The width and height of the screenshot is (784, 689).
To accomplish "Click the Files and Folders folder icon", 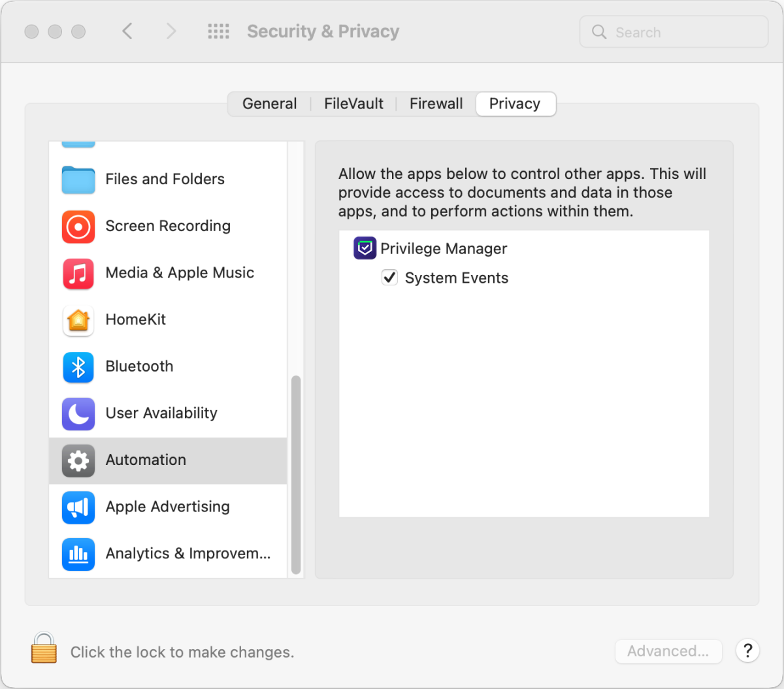I will [x=78, y=180].
